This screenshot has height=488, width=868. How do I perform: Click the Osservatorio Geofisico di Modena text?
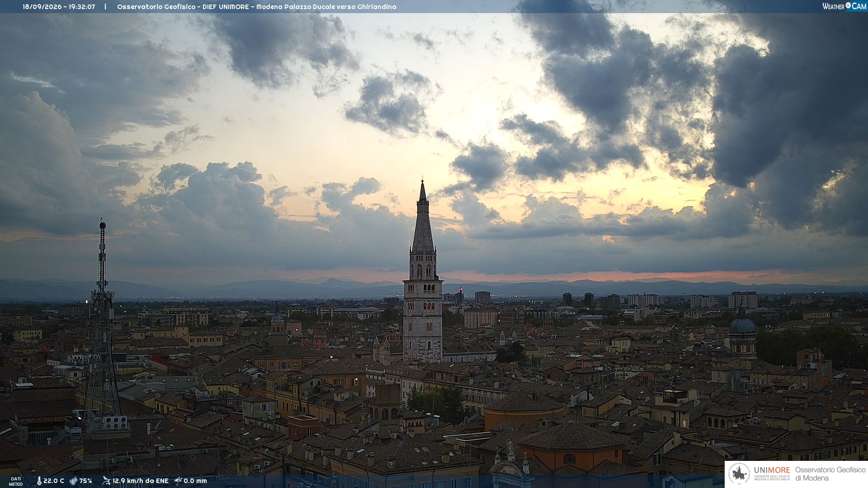(x=830, y=474)
